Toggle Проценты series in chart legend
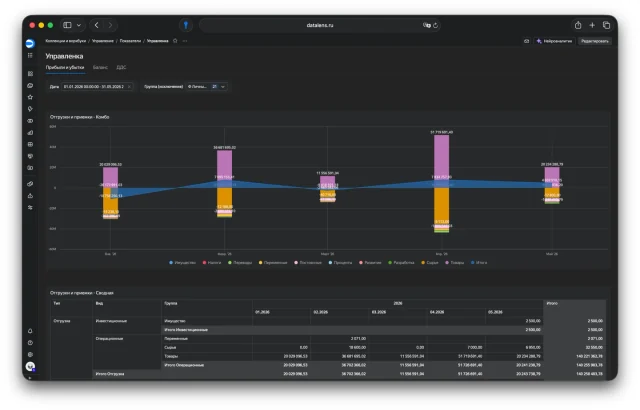The image size is (640, 410). [x=340, y=263]
